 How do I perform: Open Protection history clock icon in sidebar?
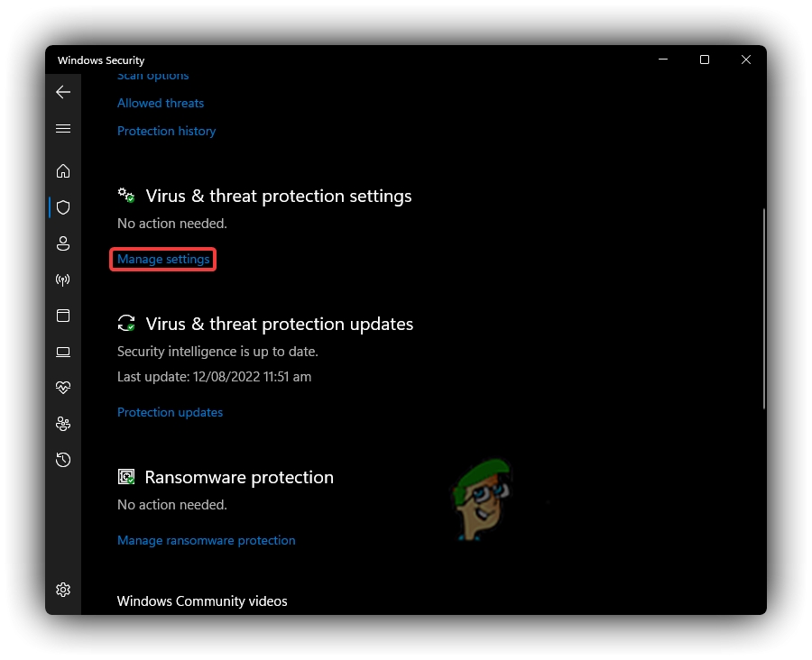(x=63, y=460)
